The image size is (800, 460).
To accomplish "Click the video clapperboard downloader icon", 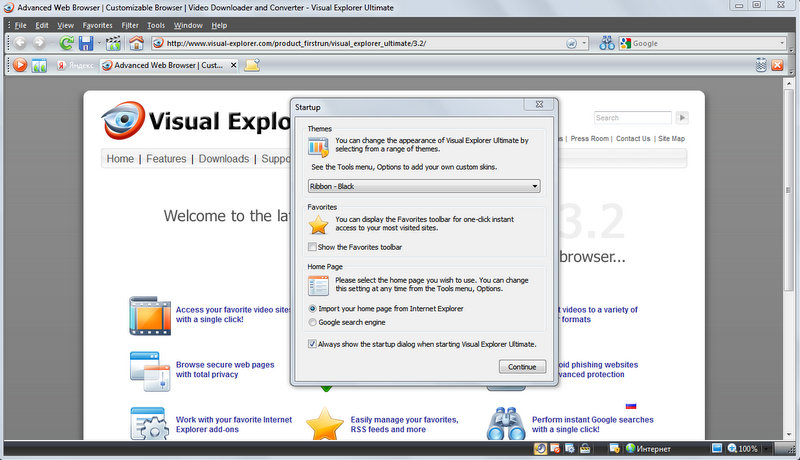I will pos(113,43).
